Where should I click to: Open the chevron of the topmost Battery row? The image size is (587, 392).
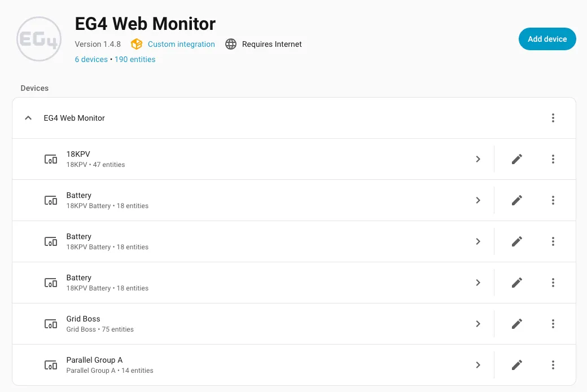tap(478, 200)
